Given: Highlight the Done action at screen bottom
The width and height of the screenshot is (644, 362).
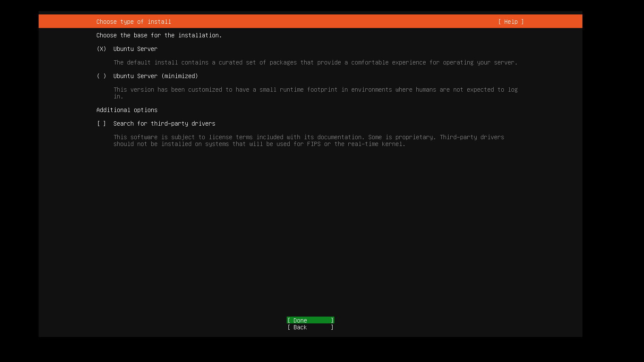Looking at the screenshot, I should pos(310,320).
